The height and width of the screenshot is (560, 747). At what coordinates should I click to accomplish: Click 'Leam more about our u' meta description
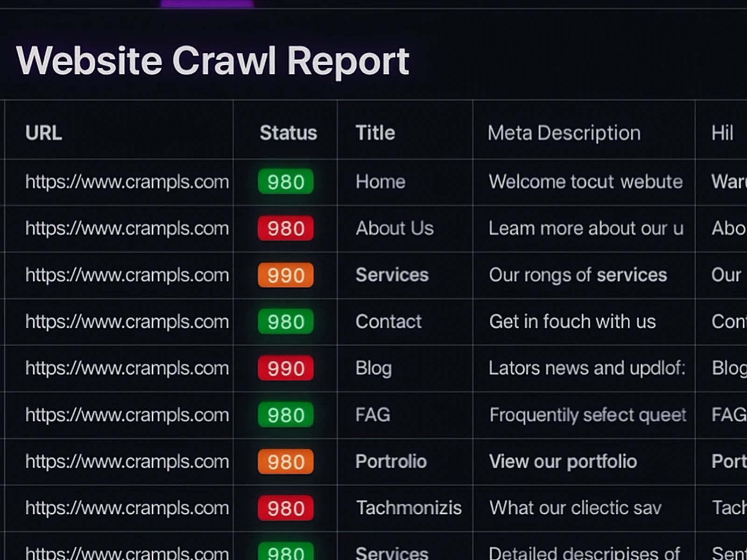pyautogui.click(x=586, y=228)
